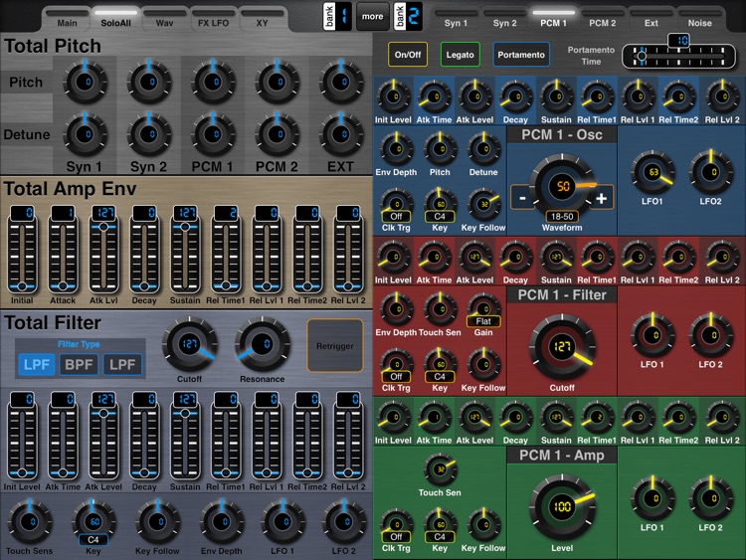
Task: Increase waveform with the plus button
Action: (x=602, y=198)
